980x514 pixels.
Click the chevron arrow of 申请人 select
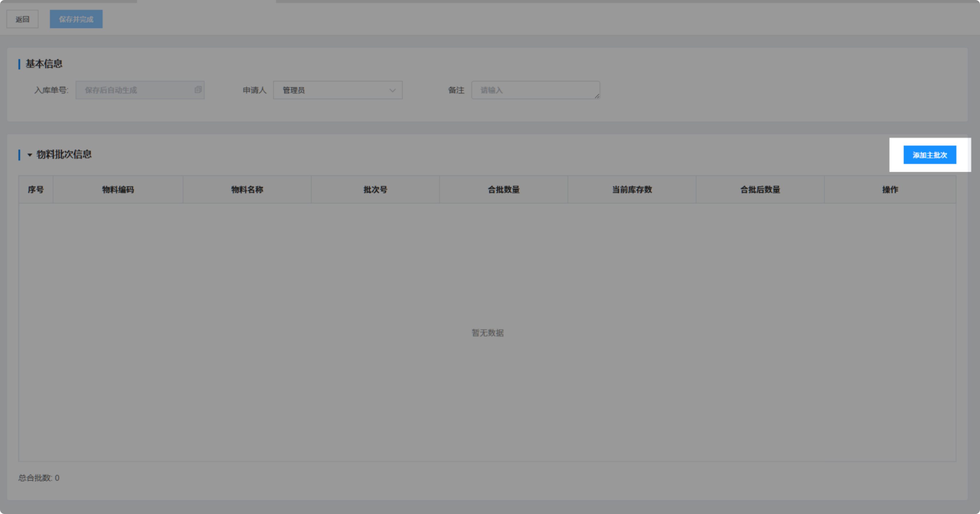pyautogui.click(x=392, y=90)
